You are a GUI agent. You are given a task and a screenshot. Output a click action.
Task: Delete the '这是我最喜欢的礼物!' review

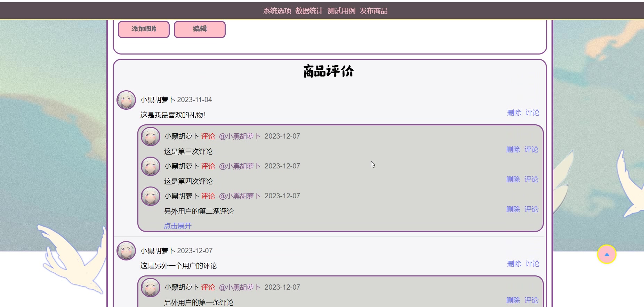click(x=514, y=113)
